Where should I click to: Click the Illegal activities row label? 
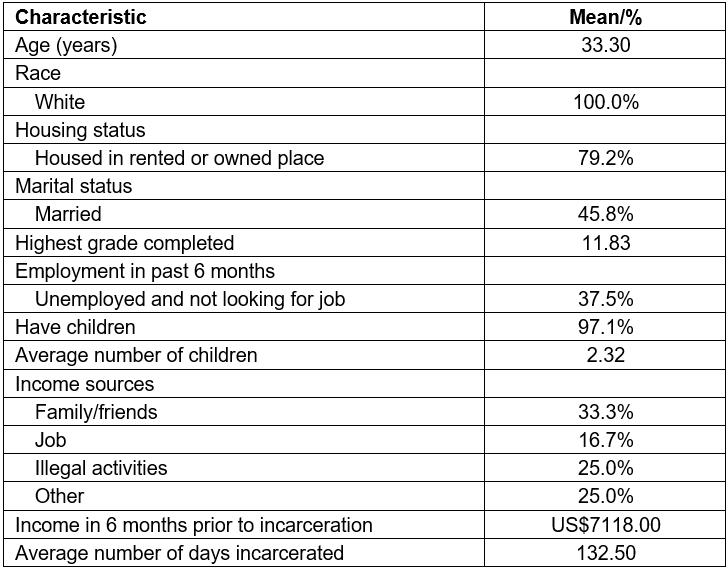[x=101, y=468]
